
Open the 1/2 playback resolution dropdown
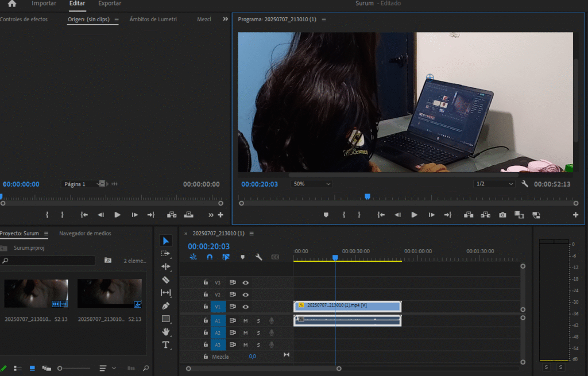pyautogui.click(x=494, y=184)
